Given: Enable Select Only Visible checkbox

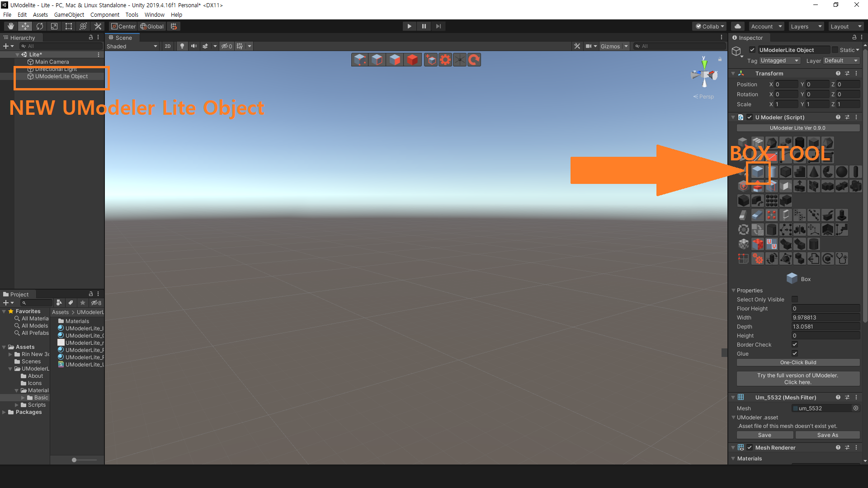Looking at the screenshot, I should (x=795, y=299).
